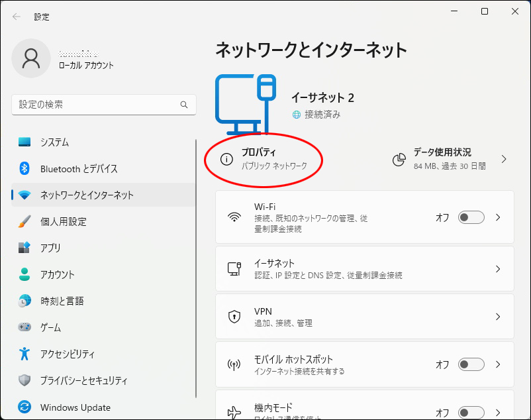The image size is (531, 420).
Task: Click the sidebar vertical scrollbar
Action: point(196,265)
